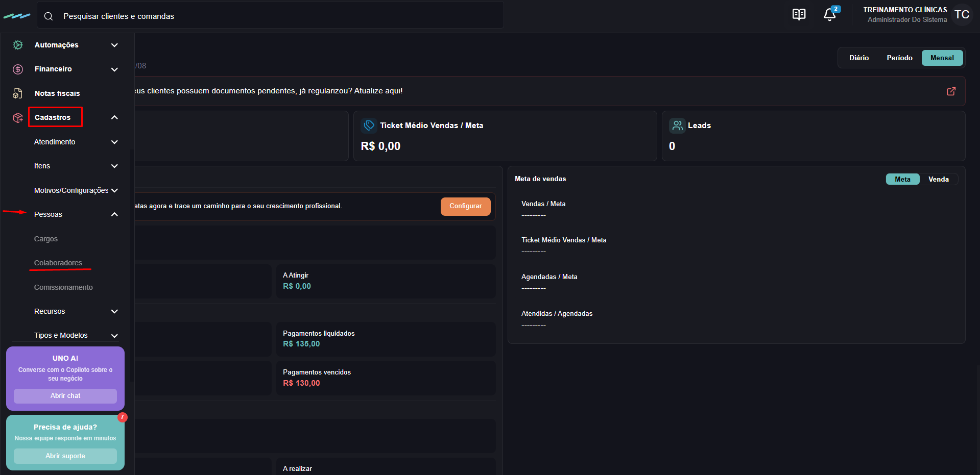This screenshot has height=475, width=980.
Task: Open external link icon on pending documents banner
Action: (x=951, y=91)
